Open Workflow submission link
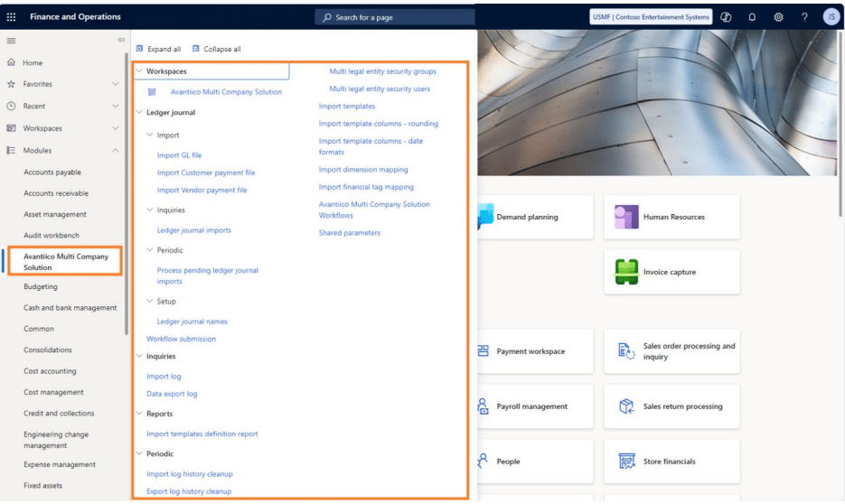Viewport: 845px width, 504px height. pos(181,339)
